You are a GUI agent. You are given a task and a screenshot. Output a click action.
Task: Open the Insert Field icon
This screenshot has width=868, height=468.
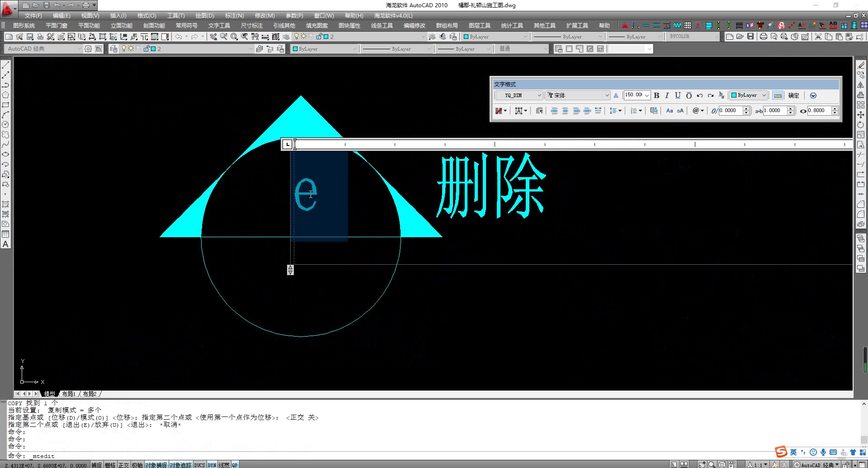697,111
